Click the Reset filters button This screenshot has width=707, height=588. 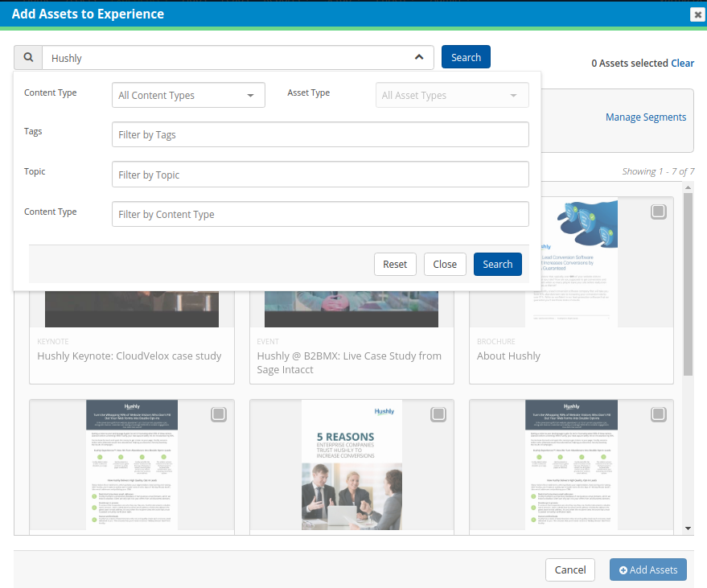click(x=395, y=265)
